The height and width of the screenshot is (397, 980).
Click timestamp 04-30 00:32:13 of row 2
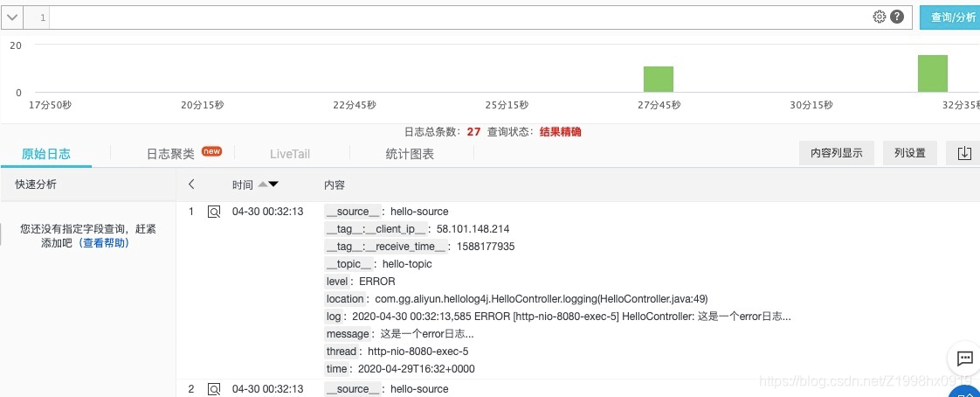267,389
